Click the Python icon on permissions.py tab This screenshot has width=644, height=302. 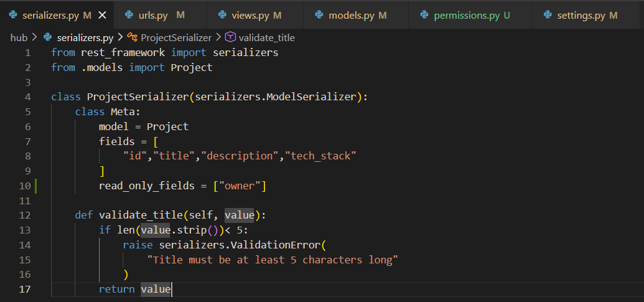425,15
